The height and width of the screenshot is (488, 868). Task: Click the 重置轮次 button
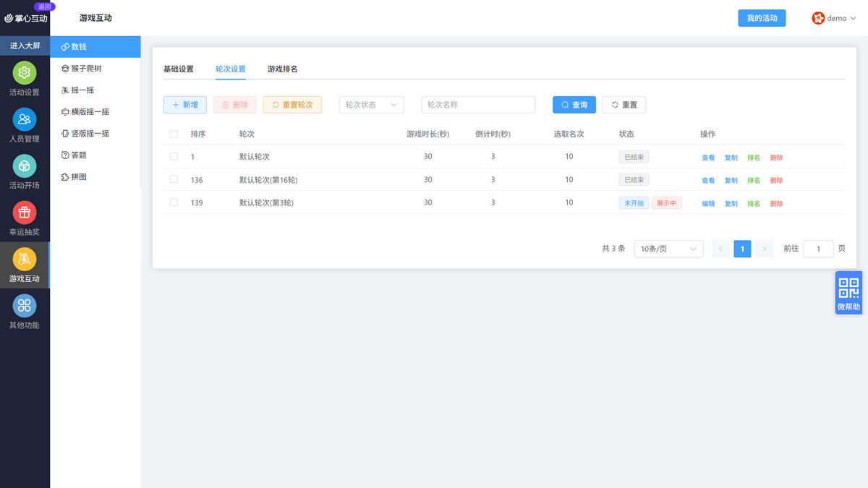(x=292, y=105)
